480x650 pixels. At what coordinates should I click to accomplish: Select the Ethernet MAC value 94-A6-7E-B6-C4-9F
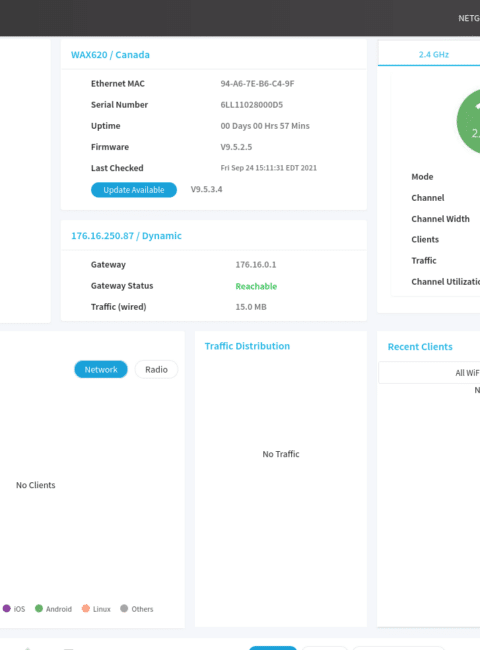(x=257, y=84)
